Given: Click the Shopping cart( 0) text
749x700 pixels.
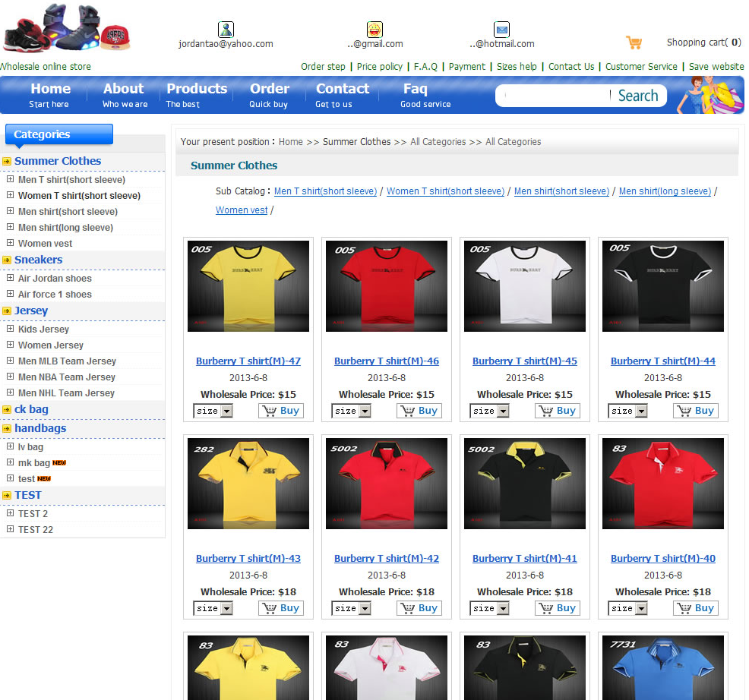Looking at the screenshot, I should pos(704,43).
